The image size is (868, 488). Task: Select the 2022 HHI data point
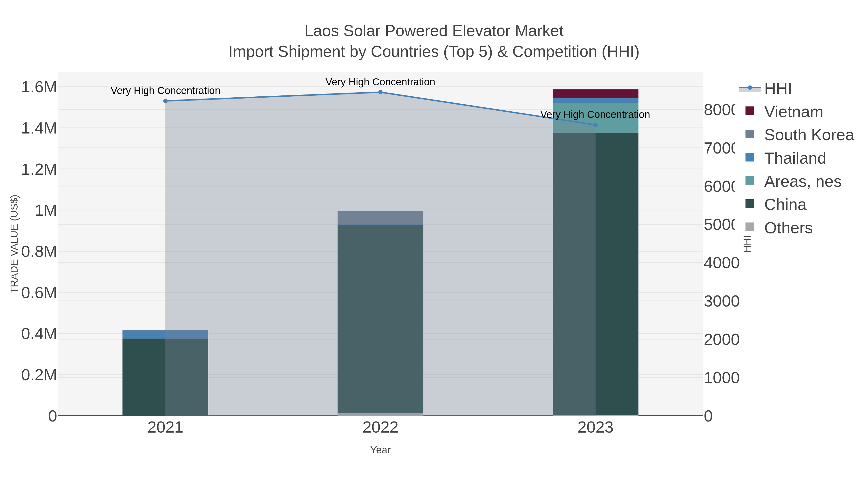380,92
